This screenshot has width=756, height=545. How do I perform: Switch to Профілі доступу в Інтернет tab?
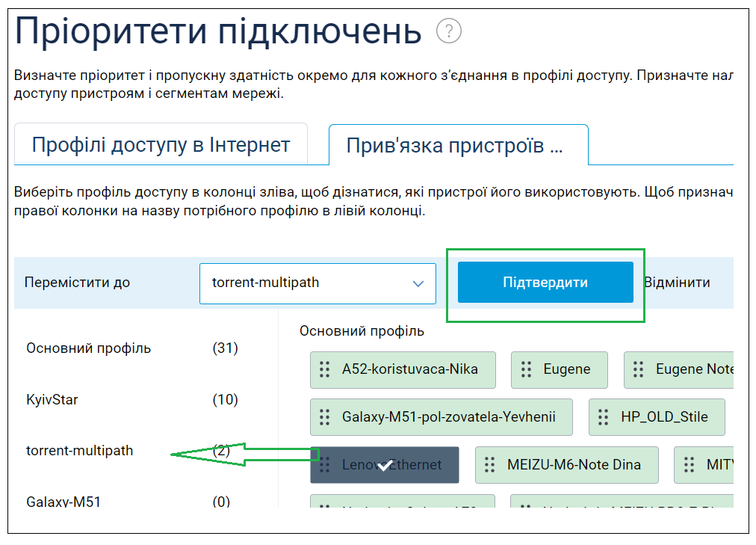coord(161,145)
